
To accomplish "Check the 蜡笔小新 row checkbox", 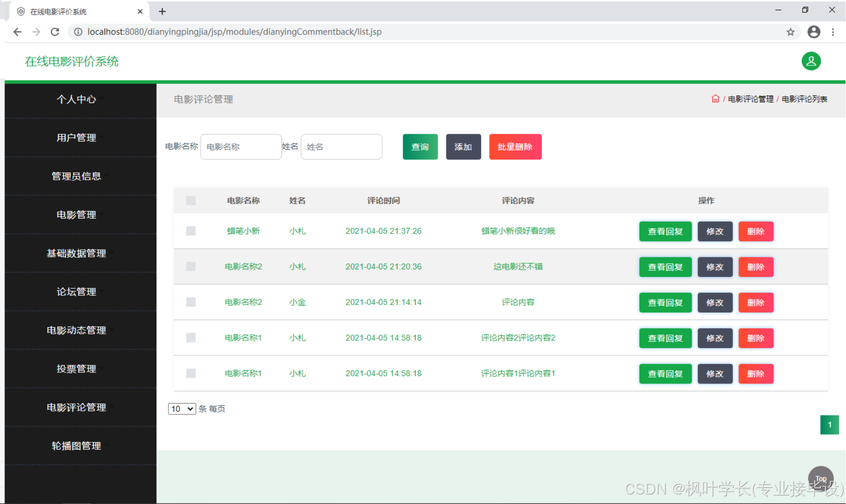I will pos(191,231).
